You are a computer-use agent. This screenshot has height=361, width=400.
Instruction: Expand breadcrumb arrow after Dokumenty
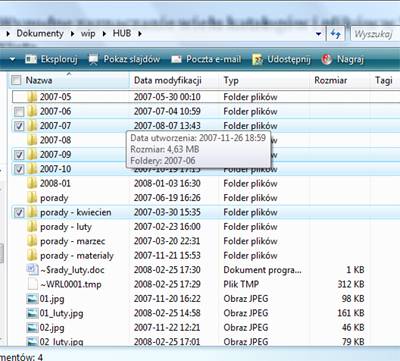click(x=72, y=34)
